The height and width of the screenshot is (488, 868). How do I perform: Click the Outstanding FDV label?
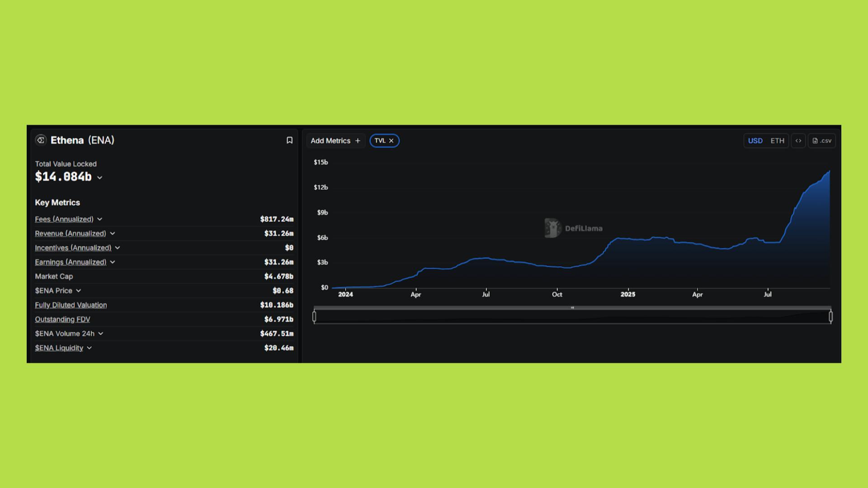[x=62, y=319]
